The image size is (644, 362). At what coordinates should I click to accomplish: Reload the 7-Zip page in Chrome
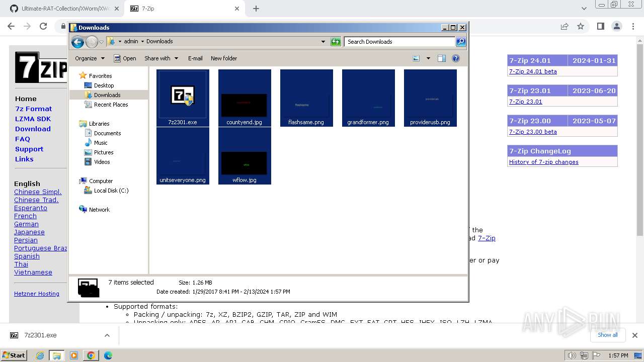click(43, 26)
